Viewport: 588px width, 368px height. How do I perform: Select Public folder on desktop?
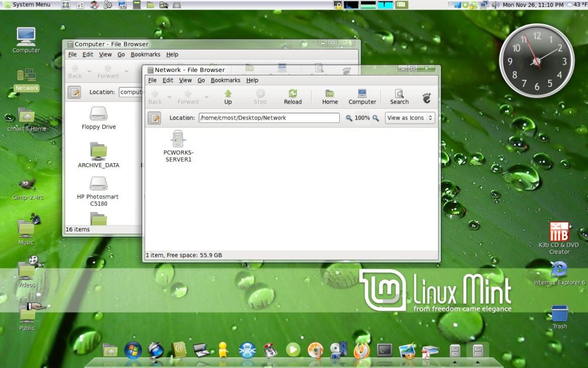[x=27, y=317]
